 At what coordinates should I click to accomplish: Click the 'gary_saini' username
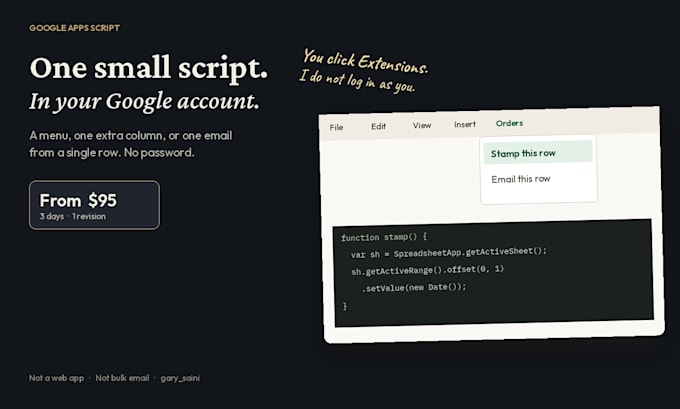pos(180,378)
